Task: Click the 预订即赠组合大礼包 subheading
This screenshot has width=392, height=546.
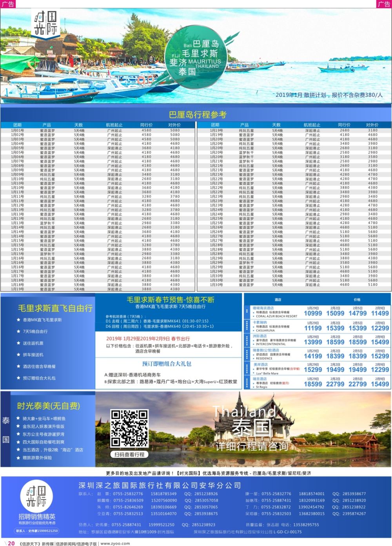Action: (x=167, y=364)
